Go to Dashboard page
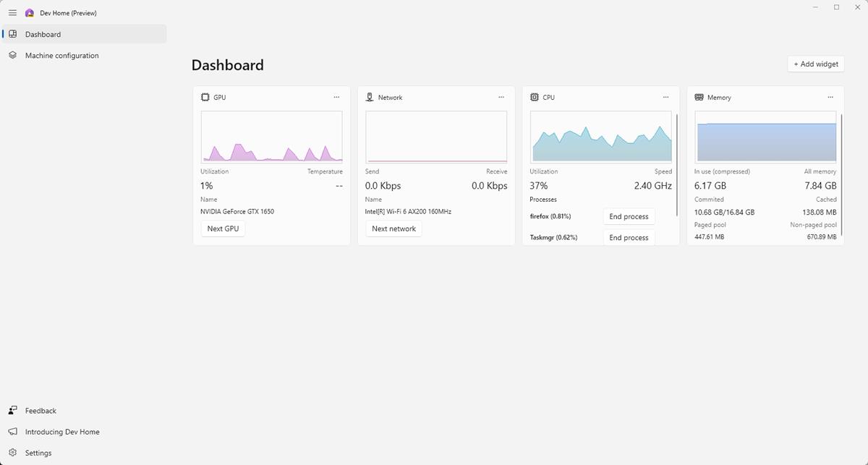 point(84,34)
